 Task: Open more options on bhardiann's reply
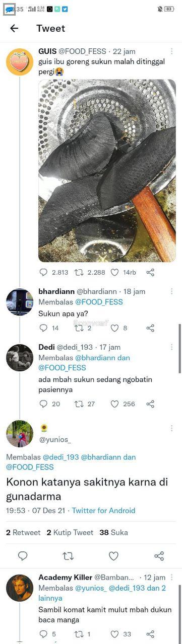coord(171,292)
